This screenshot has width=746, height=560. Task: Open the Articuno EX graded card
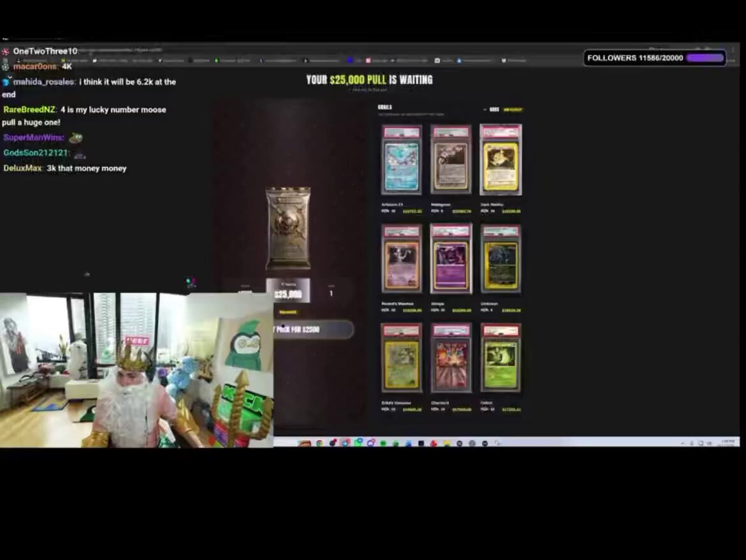click(402, 160)
